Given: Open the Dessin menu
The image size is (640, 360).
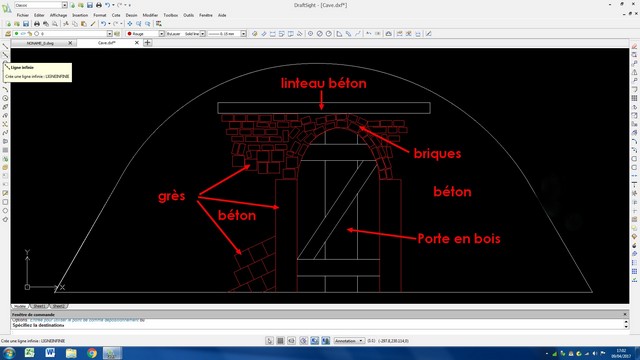Looking at the screenshot, I should coord(131,15).
